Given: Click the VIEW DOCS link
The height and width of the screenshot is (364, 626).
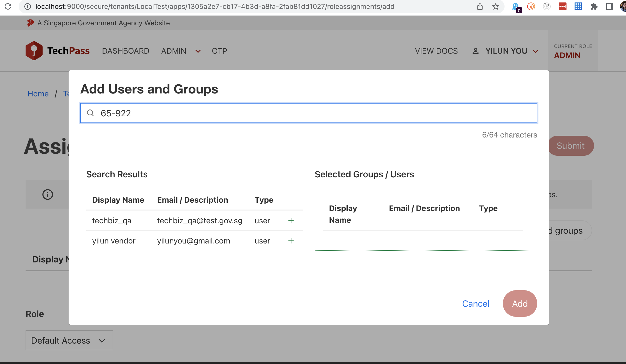Looking at the screenshot, I should click(436, 51).
